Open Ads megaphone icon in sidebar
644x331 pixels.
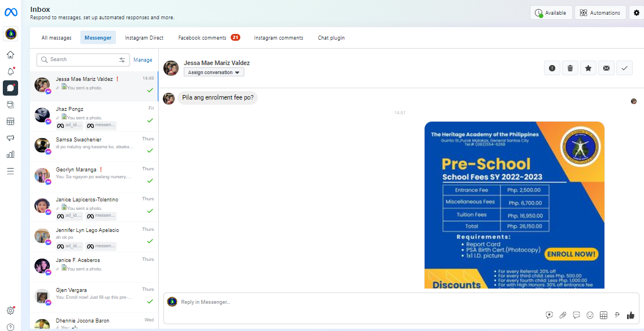click(x=10, y=138)
